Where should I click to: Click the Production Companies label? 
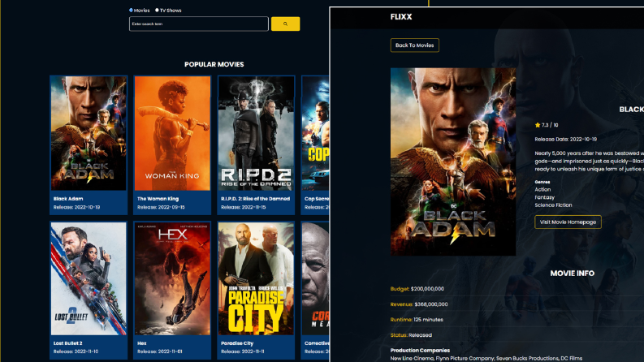(x=420, y=351)
